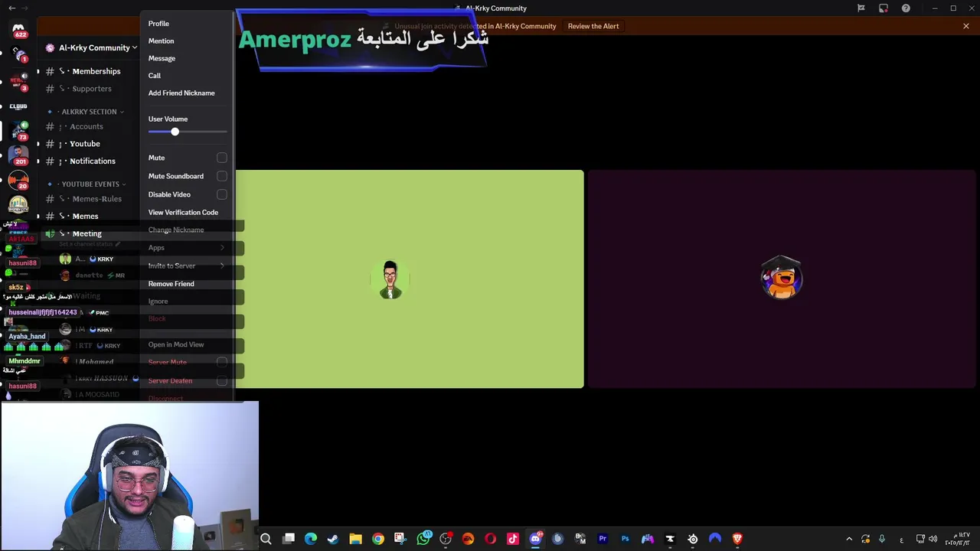Open the CLOUD server icon
Image resolution: width=980 pixels, height=551 pixels.
point(18,106)
